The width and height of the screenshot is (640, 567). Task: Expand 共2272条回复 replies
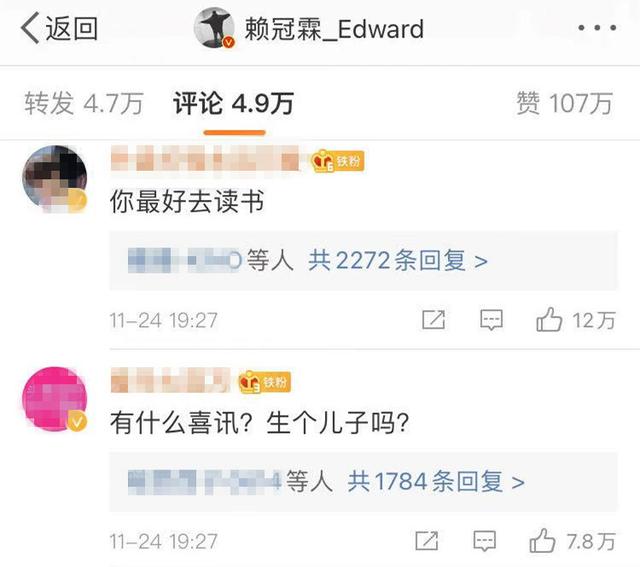pos(398,260)
